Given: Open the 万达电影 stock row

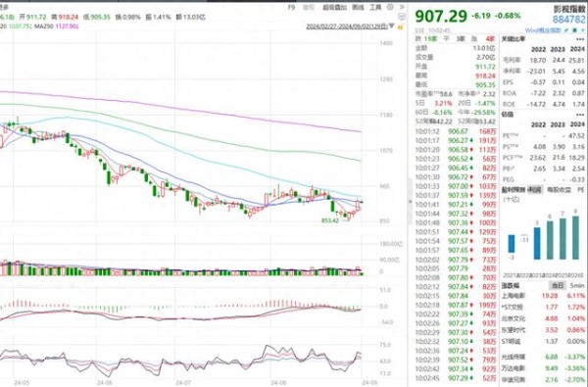Looking at the screenshot, I should pyautogui.click(x=543, y=368).
